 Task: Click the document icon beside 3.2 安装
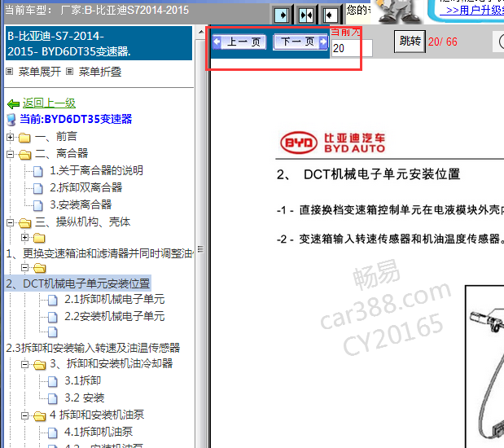pyautogui.click(x=52, y=398)
